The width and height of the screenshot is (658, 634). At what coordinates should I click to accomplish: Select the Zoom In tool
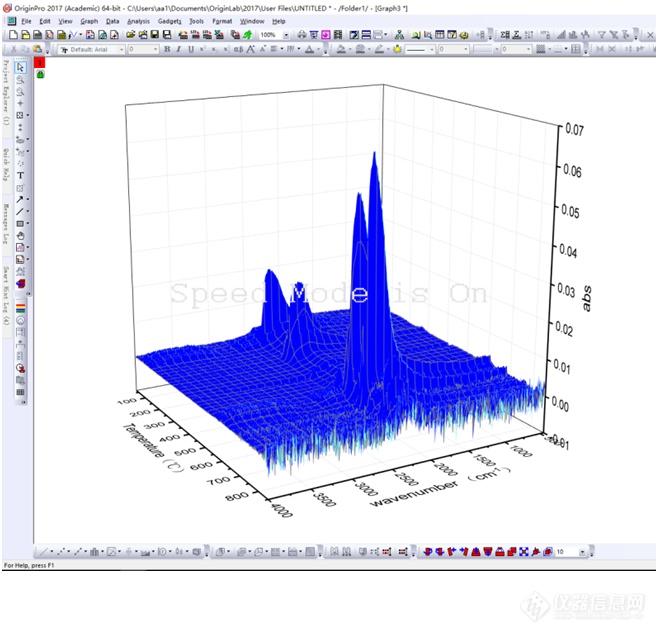pos(20,80)
